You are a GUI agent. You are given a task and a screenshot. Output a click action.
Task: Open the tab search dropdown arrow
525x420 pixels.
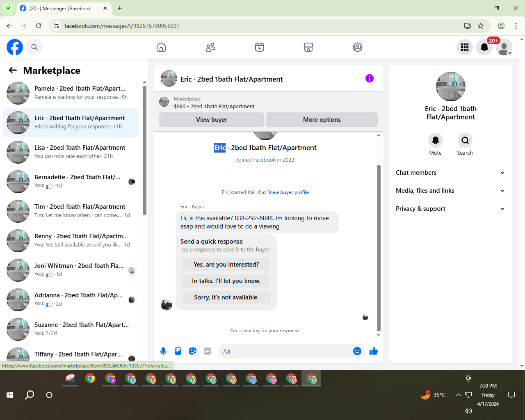(8, 8)
